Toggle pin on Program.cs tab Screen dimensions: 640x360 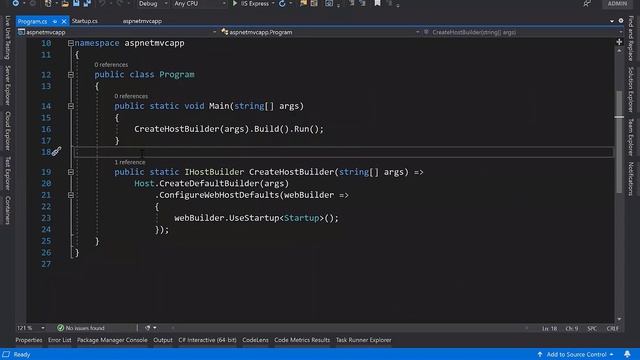tap(55, 21)
